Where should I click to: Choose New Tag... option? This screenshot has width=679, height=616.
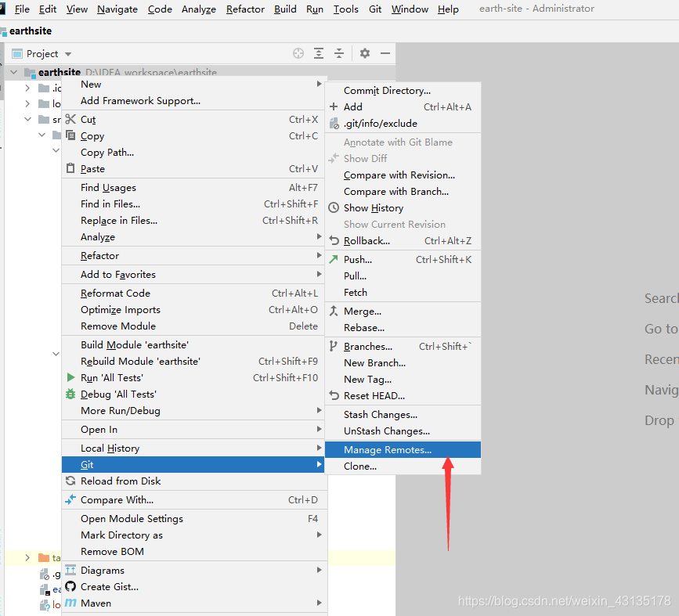coord(403,379)
